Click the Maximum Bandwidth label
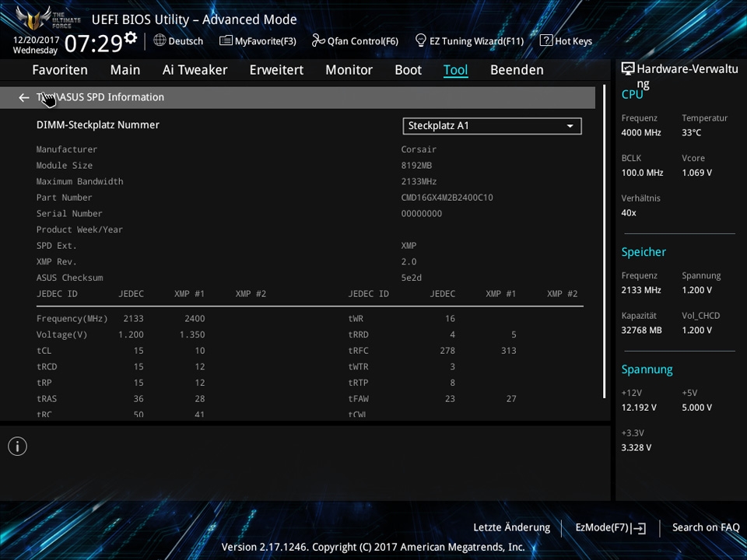The width and height of the screenshot is (747, 560). click(79, 181)
